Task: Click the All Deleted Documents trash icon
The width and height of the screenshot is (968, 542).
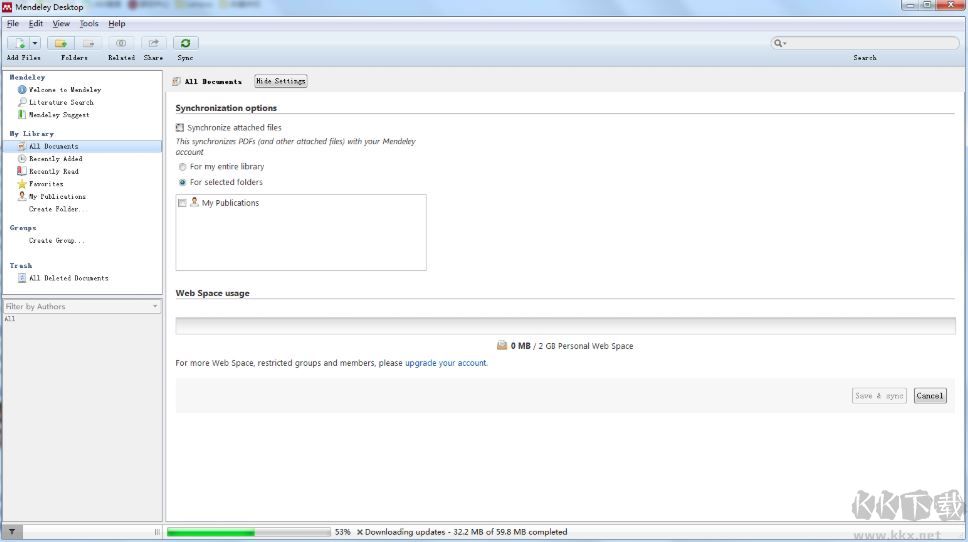Action: (22, 278)
